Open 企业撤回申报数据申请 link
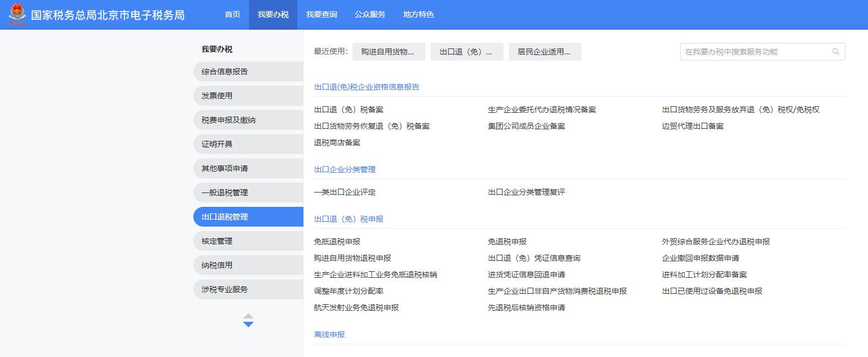This screenshot has width=868, height=357. [x=701, y=258]
